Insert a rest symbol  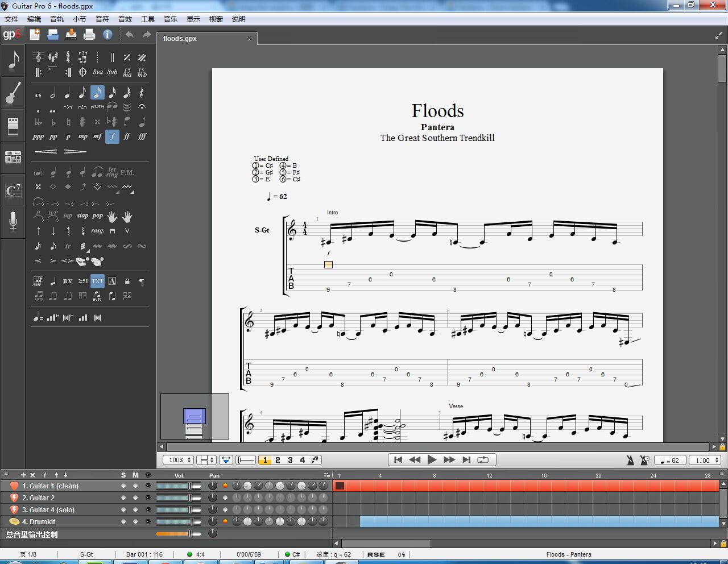tap(142, 92)
